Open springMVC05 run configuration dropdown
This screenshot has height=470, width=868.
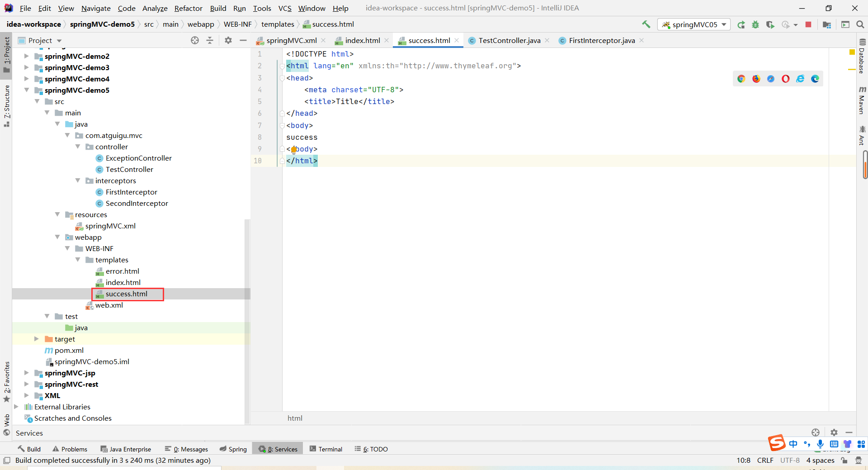pyautogui.click(x=694, y=24)
